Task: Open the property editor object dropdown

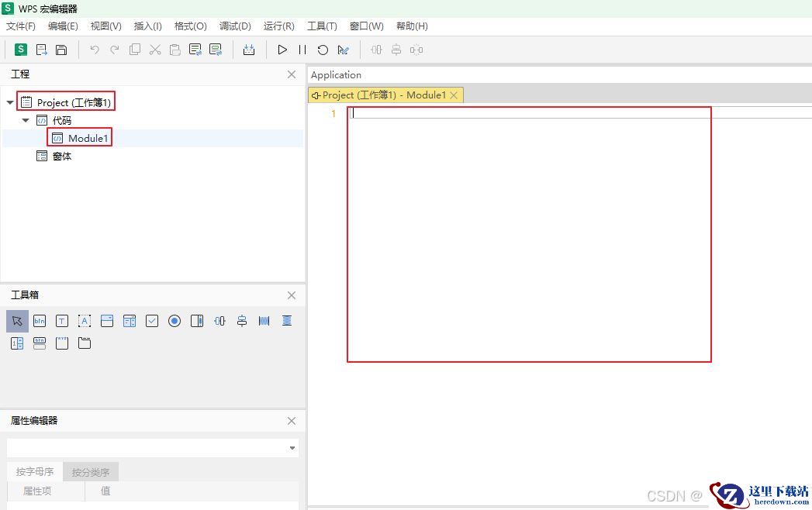Action: [x=292, y=448]
